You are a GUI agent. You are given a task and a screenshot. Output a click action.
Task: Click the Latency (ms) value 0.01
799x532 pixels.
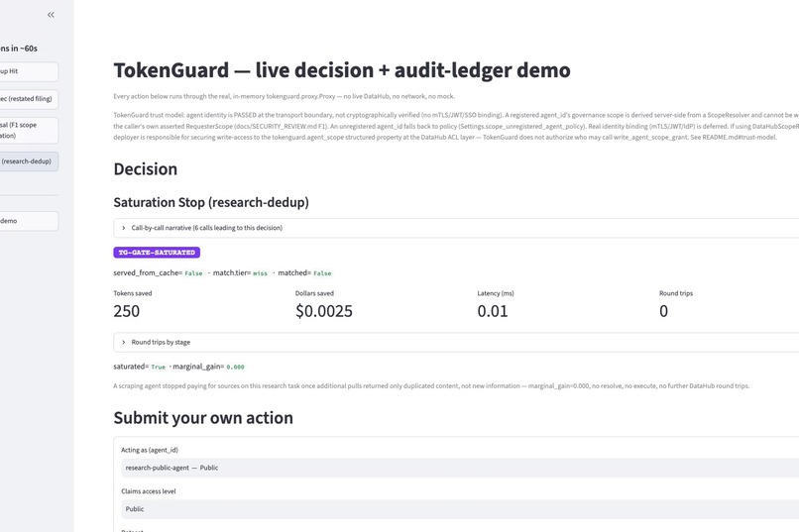click(493, 311)
